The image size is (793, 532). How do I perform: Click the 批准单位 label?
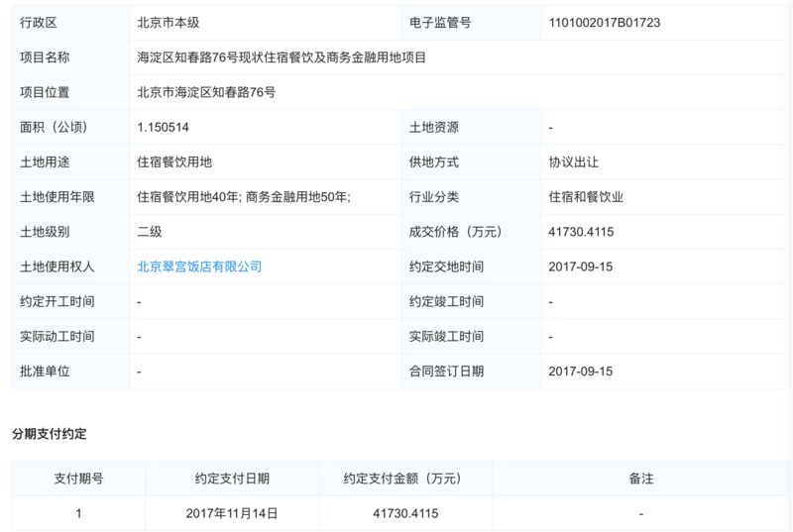[x=45, y=371]
